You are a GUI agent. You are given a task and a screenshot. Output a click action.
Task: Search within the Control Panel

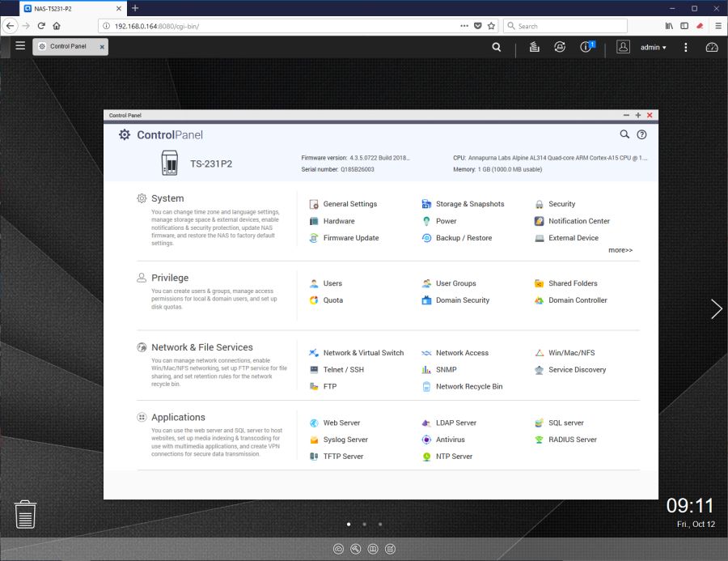pos(624,134)
